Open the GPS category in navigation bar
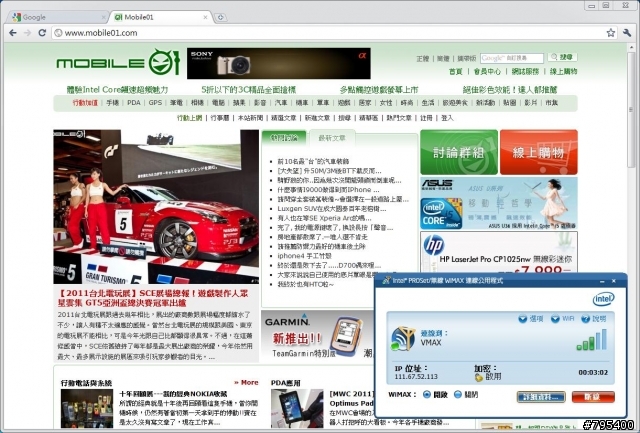 155,103
